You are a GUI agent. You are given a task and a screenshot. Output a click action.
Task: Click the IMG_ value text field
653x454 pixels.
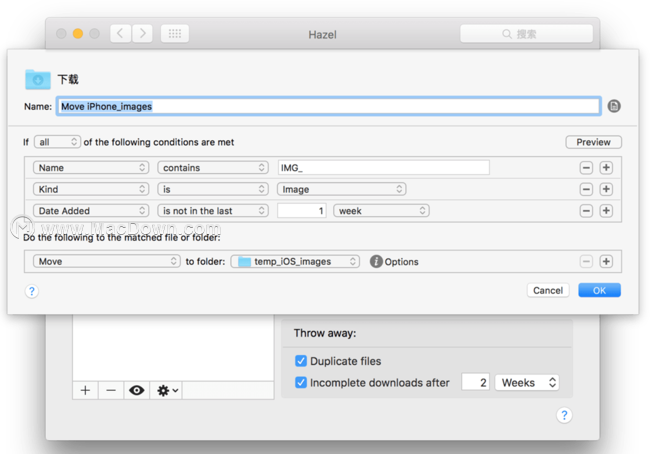point(383,167)
